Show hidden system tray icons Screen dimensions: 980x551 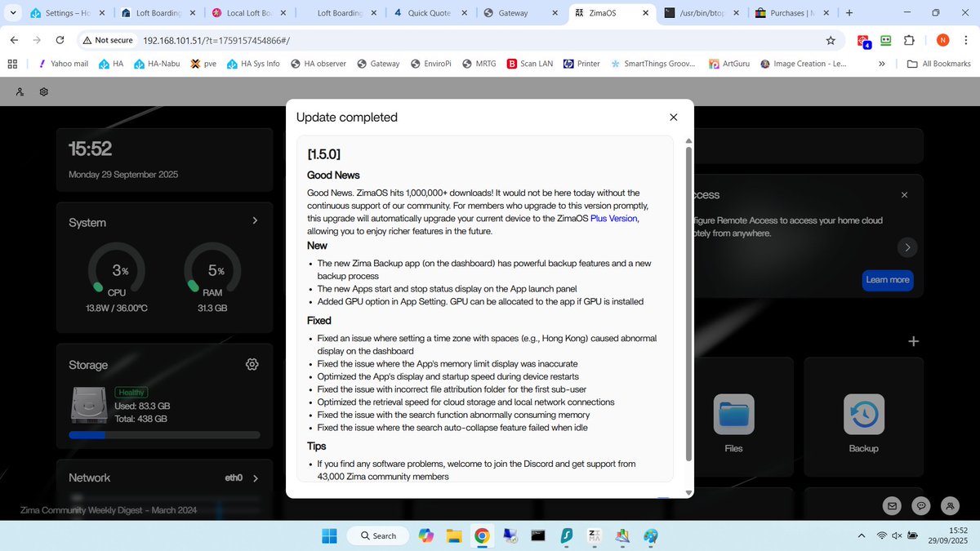tap(862, 535)
